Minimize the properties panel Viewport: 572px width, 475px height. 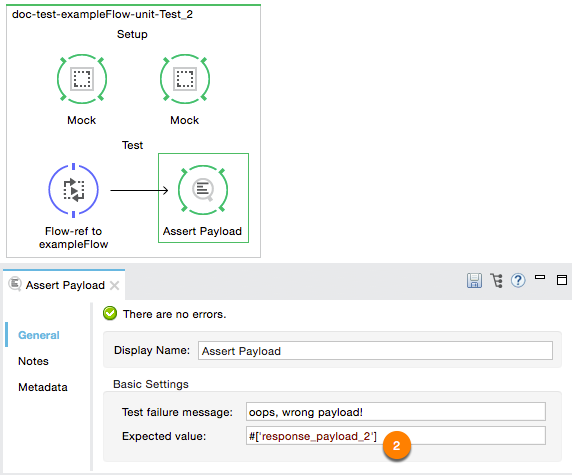540,277
